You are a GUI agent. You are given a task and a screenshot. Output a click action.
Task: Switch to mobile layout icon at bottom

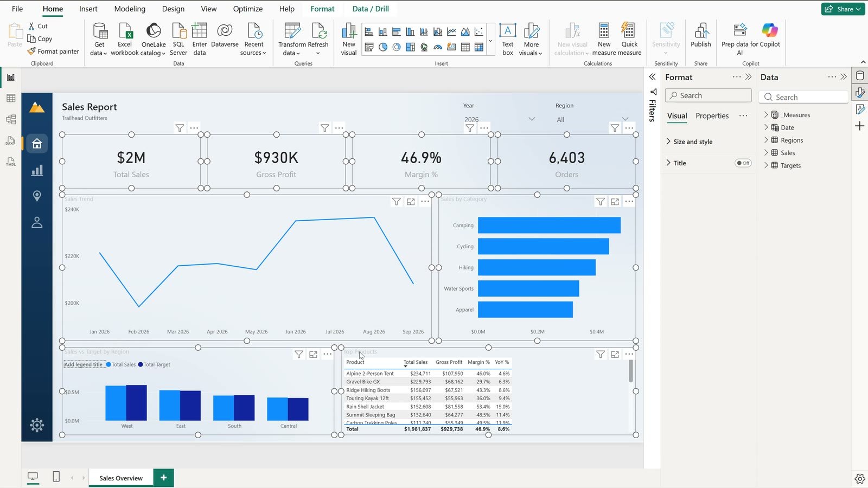click(x=56, y=477)
